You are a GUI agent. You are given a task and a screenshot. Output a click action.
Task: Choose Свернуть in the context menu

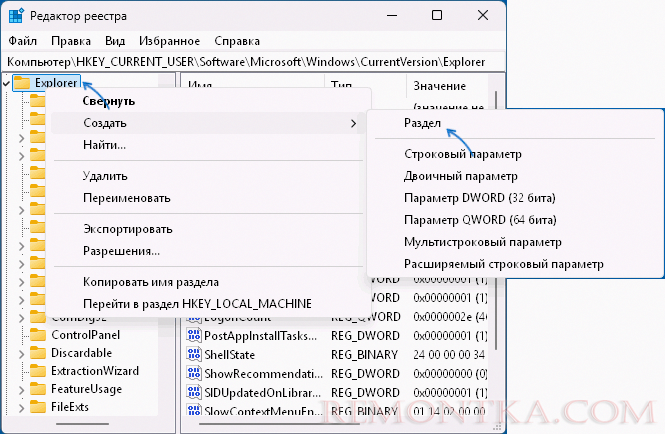tap(208, 101)
